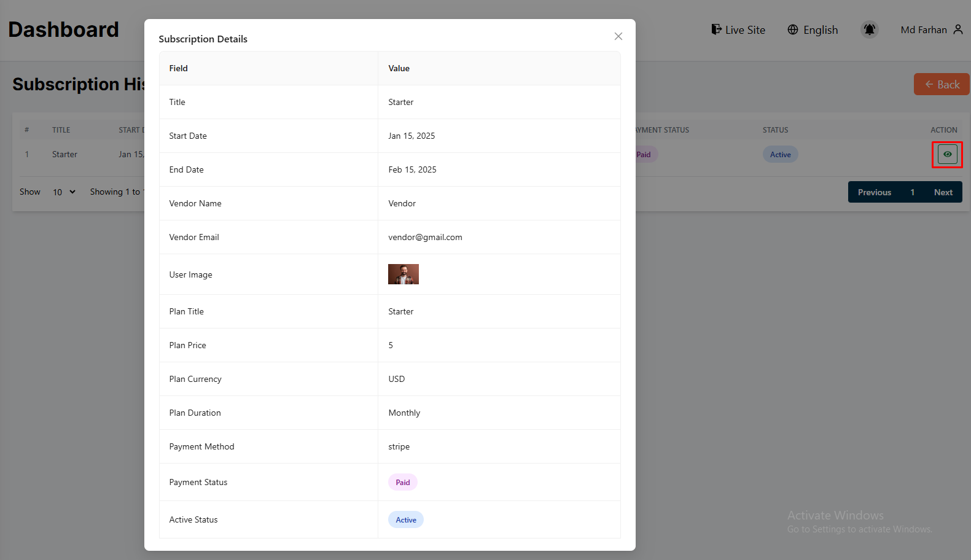Open the Md Farhan account menu
The width and height of the screenshot is (971, 560).
(x=923, y=29)
